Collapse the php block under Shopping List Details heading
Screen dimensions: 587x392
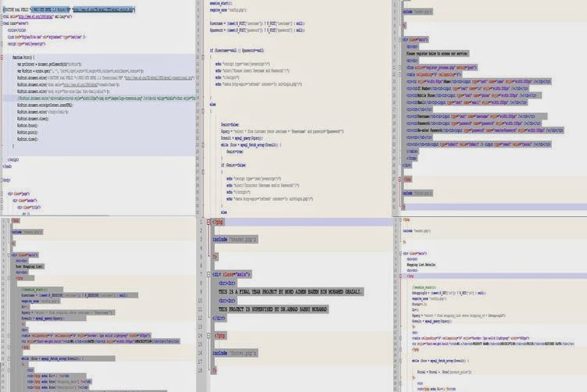(x=400, y=276)
